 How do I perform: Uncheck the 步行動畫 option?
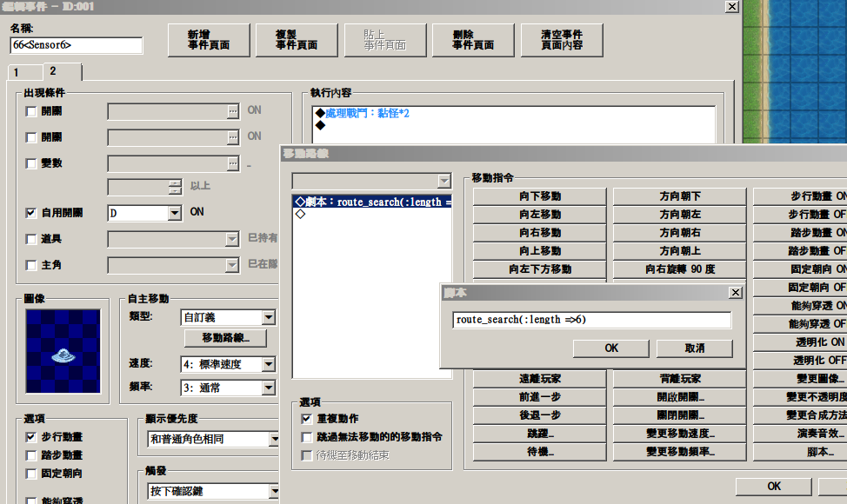pyautogui.click(x=30, y=437)
